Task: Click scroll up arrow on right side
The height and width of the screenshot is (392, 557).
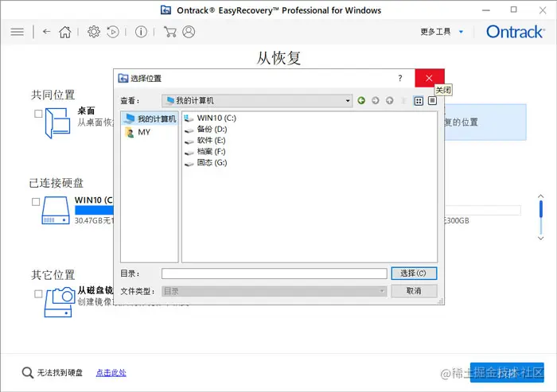Action: [x=540, y=196]
